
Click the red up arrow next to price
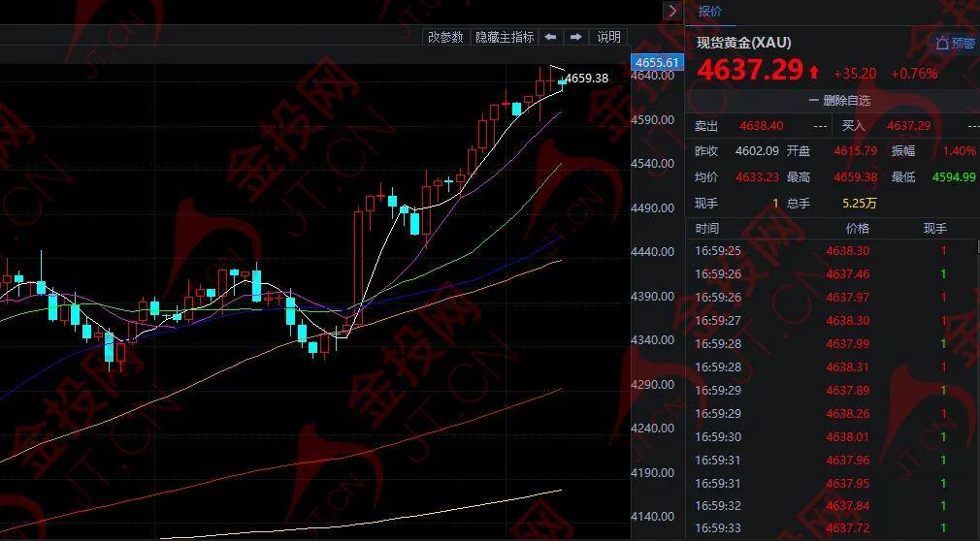(814, 73)
